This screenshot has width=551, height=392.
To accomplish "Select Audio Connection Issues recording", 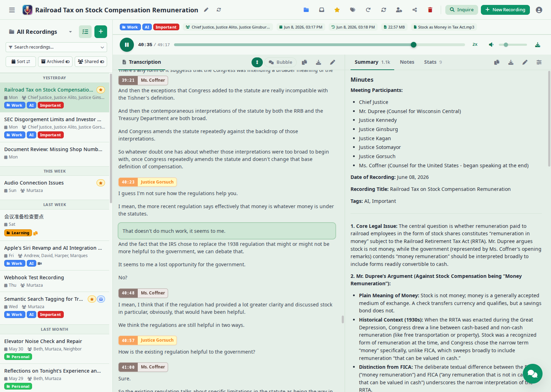I will coord(55,187).
